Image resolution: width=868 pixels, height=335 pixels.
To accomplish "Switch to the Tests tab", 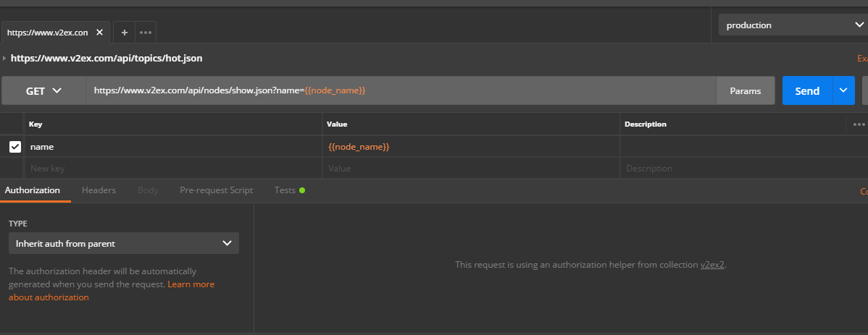I will [290, 190].
